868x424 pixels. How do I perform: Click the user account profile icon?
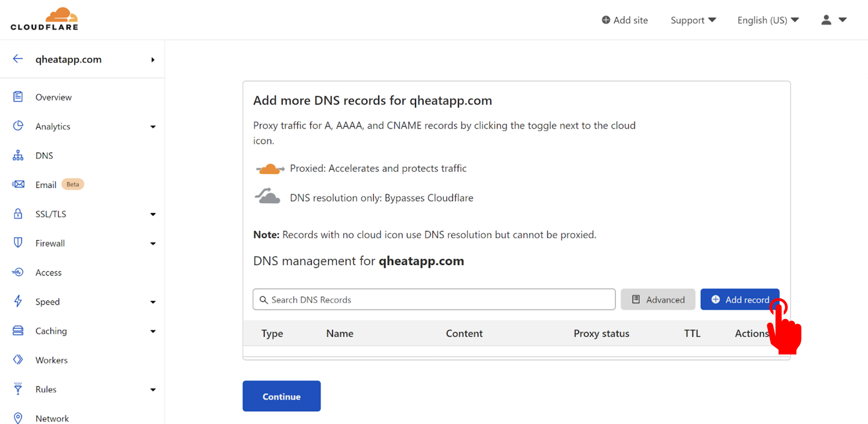(826, 20)
